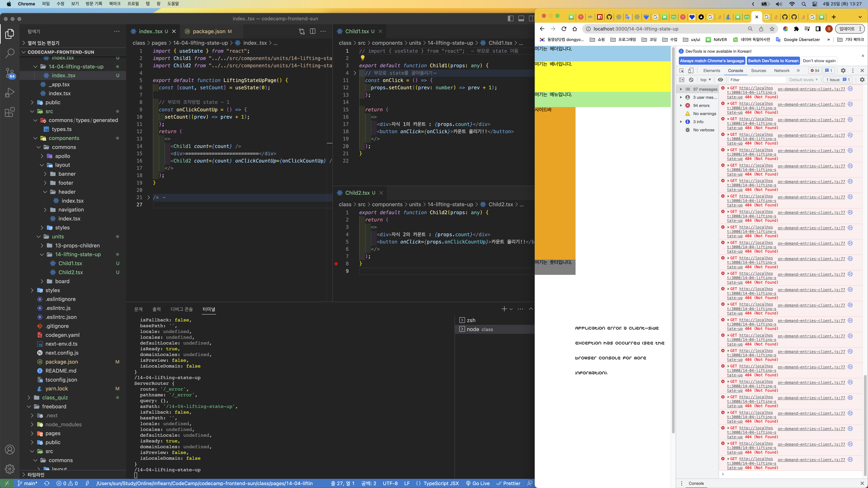Image resolution: width=868 pixels, height=488 pixels.
Task: Click Go Live in the status bar
Action: (x=477, y=483)
